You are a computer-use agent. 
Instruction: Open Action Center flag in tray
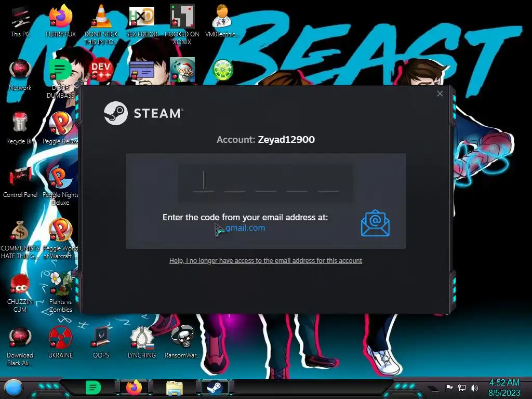449,388
